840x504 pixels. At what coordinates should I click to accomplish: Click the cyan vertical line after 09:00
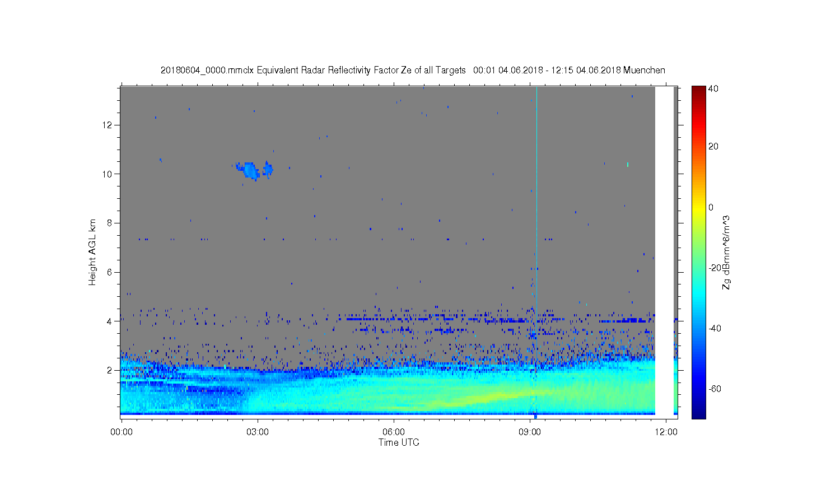[536, 252]
